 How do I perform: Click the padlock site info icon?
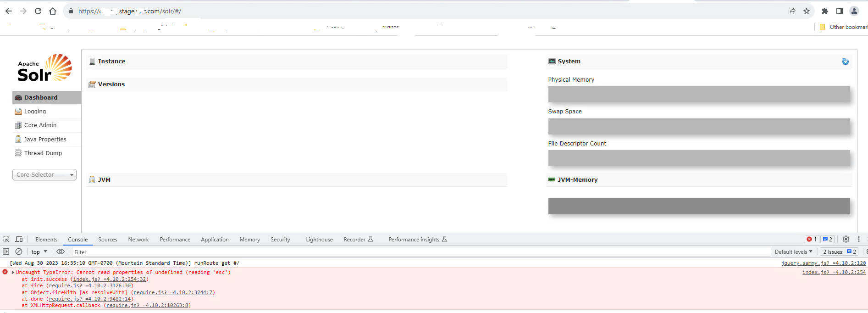(x=71, y=11)
